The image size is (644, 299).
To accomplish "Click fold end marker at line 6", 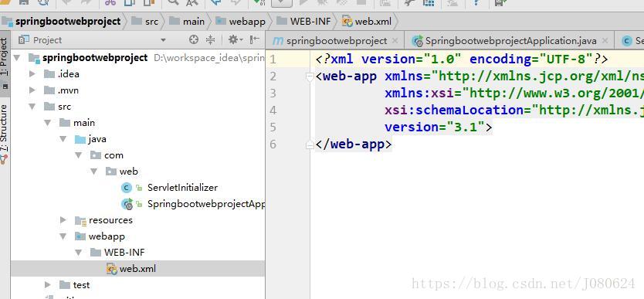I will pos(310,144).
